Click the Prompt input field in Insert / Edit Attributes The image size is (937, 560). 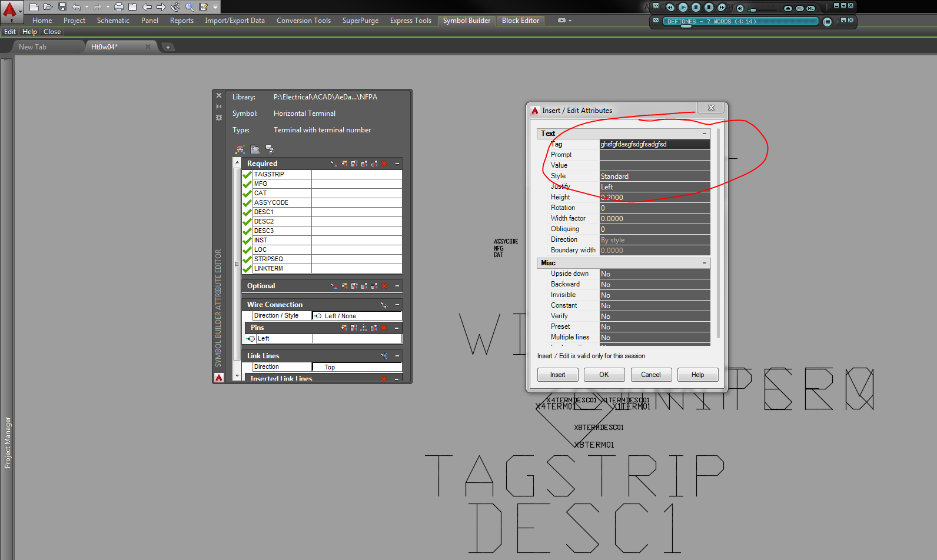pos(654,155)
